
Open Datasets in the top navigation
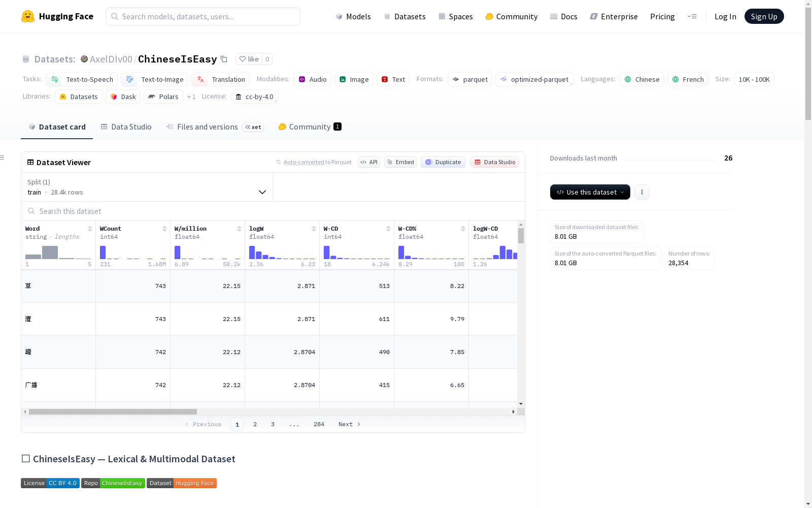click(404, 16)
